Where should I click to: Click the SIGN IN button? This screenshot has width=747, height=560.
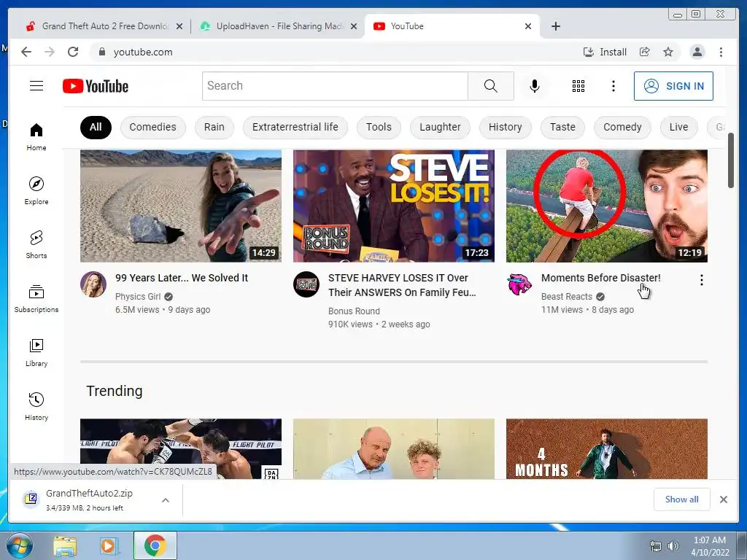coord(673,86)
